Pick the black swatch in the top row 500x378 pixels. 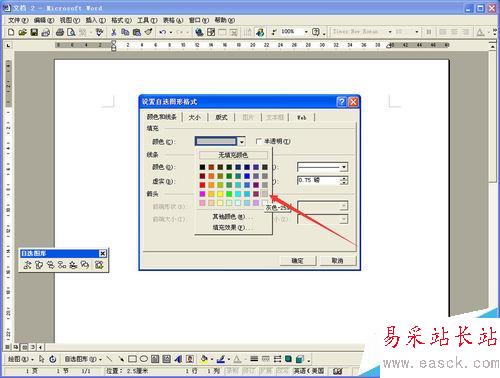(202, 167)
